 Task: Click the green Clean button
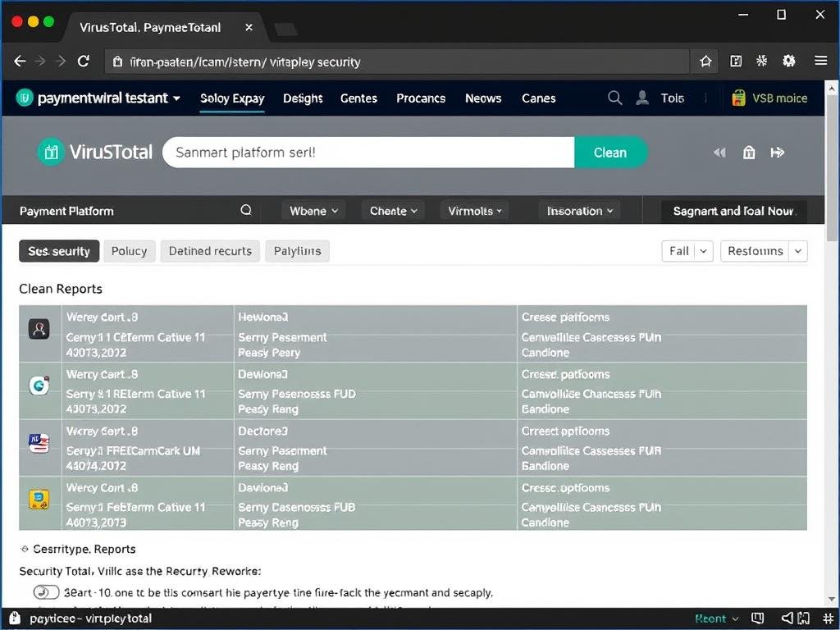coord(610,153)
